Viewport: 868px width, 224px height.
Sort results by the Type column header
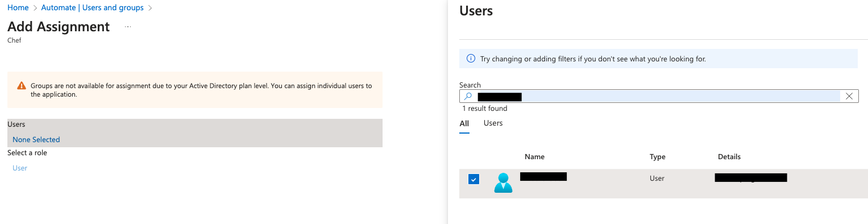658,157
